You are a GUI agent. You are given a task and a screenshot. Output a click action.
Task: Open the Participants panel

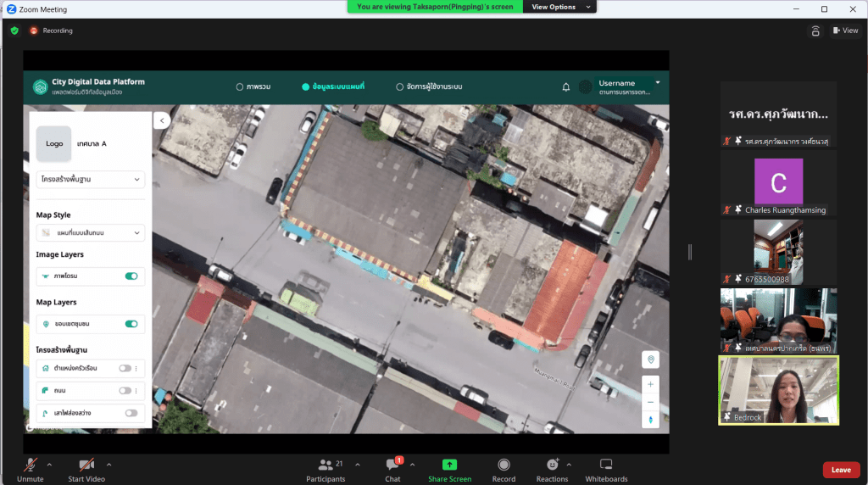(x=325, y=470)
